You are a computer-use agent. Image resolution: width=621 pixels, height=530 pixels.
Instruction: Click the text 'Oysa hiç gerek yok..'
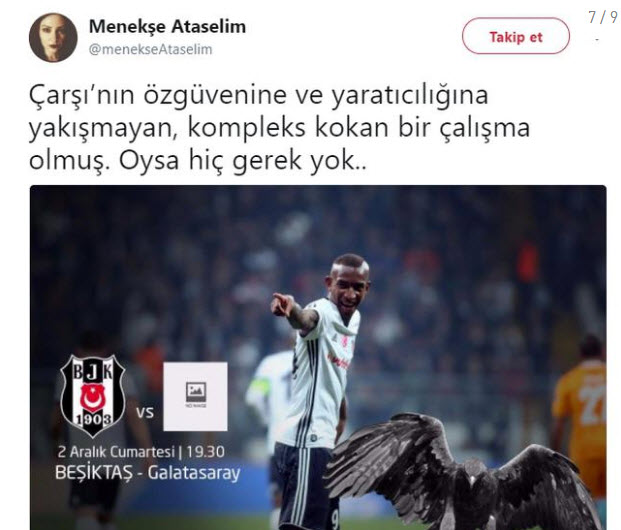click(243, 160)
